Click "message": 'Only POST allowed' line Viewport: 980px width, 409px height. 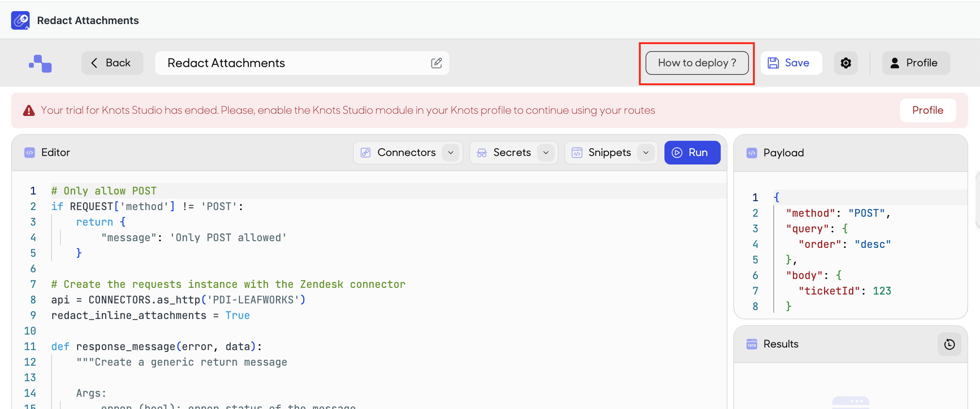194,238
